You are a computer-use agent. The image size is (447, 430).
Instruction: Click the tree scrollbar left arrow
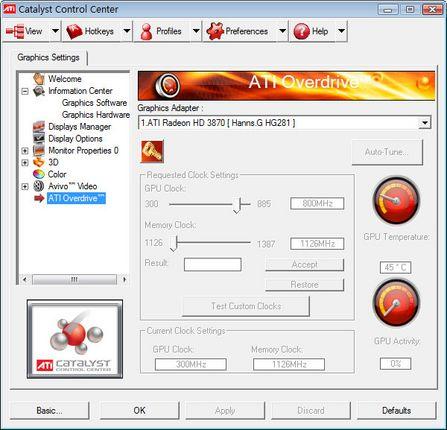coord(25,279)
